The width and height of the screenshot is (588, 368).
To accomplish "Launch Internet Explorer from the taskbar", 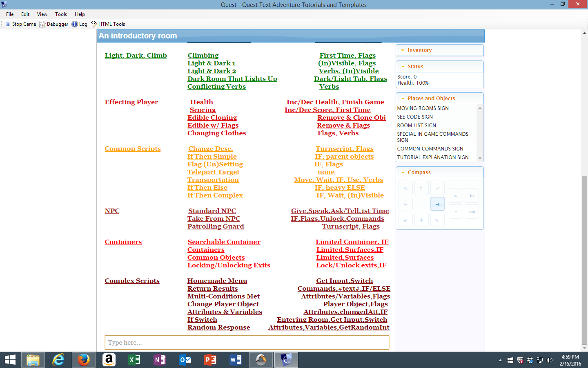I will [58, 360].
